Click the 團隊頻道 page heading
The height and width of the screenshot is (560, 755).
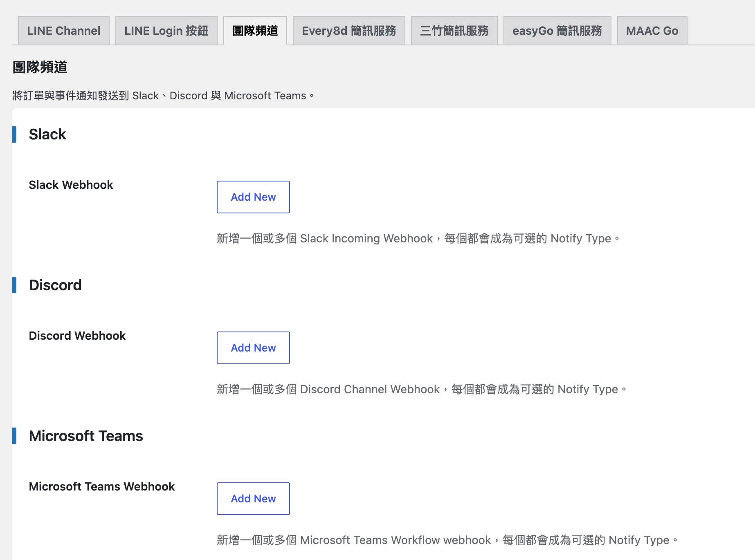40,67
